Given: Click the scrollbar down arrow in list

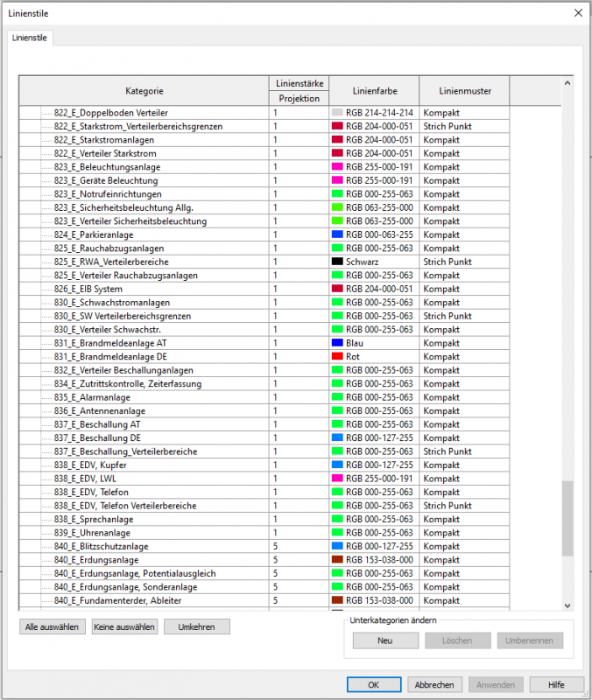Looking at the screenshot, I should (567, 605).
